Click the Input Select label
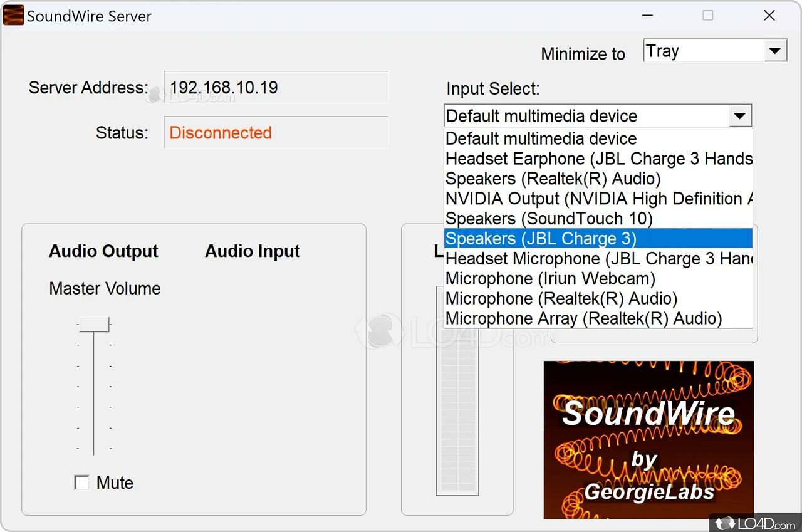Viewport: 802px width, 532px height. coord(493,89)
